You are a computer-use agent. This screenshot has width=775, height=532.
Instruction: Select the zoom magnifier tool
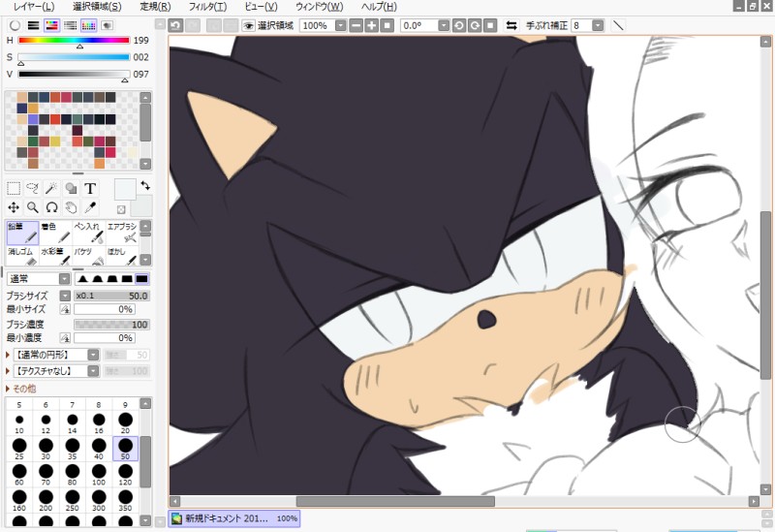33,207
